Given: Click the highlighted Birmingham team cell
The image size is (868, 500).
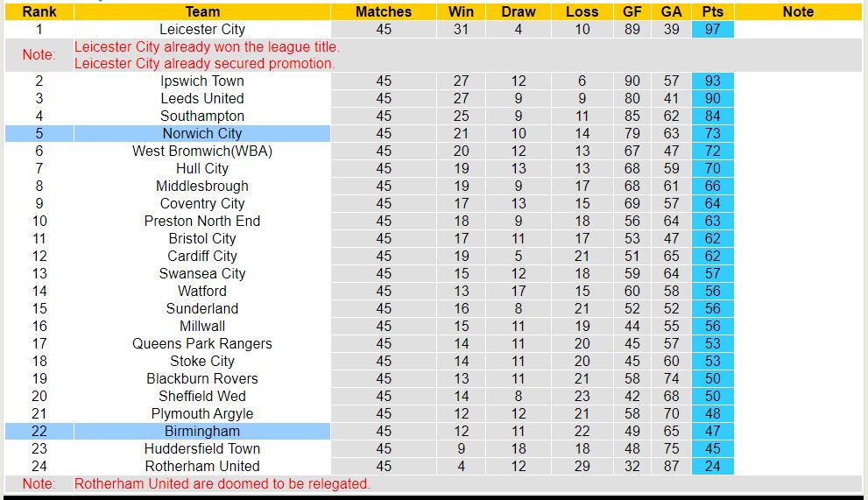Looking at the screenshot, I should [202, 431].
